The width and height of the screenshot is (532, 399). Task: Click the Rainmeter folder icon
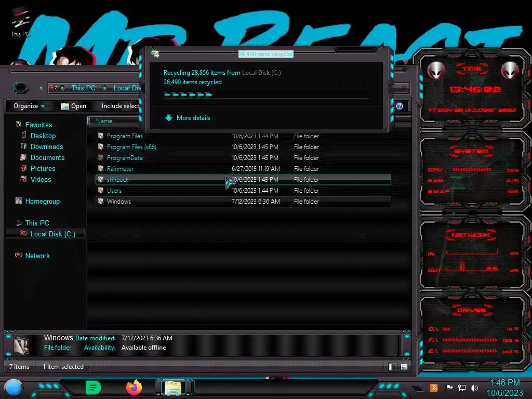tap(101, 168)
